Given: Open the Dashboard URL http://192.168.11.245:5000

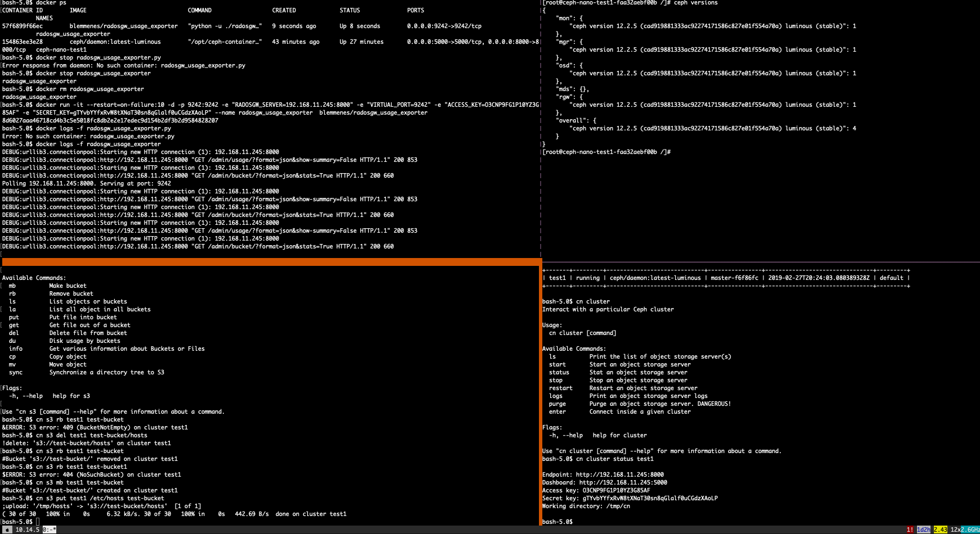Looking at the screenshot, I should pos(622,482).
